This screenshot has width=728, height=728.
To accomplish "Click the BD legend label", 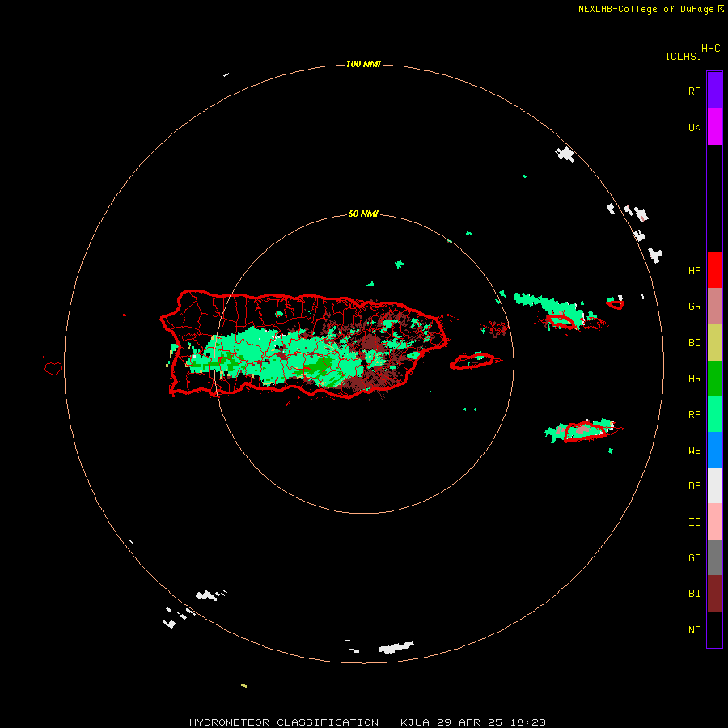I will pos(694,343).
